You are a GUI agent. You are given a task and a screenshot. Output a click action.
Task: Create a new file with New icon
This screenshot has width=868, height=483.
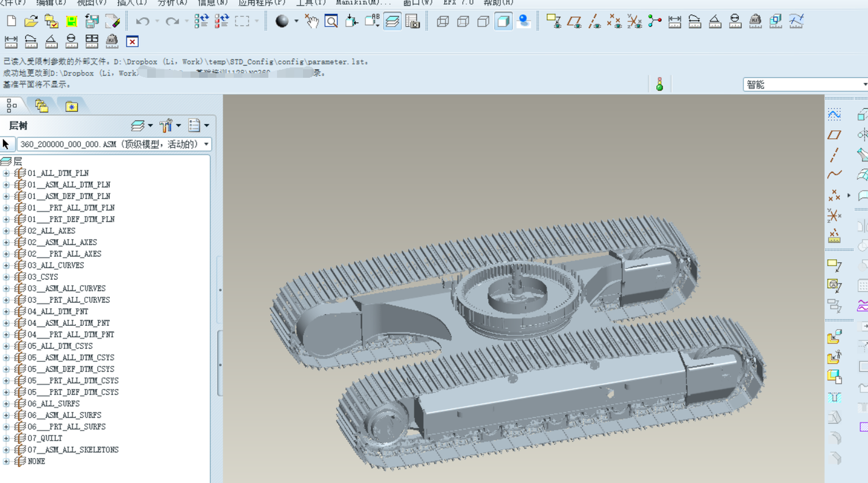tap(11, 22)
